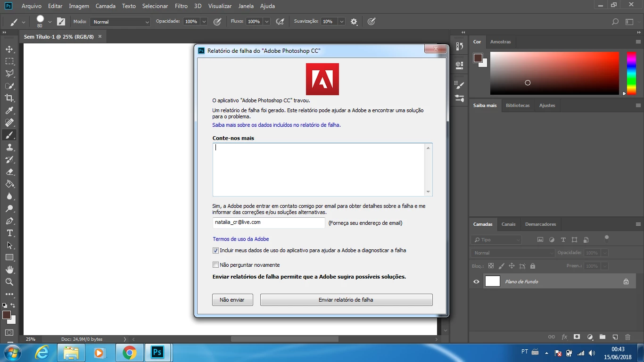Select the Clone Stamp tool
Image resolution: width=644 pixels, height=362 pixels.
(9, 147)
